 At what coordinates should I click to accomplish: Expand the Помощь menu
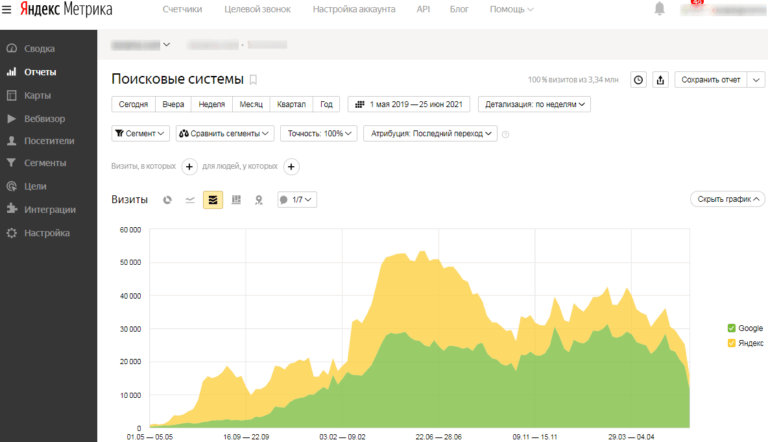pos(511,9)
